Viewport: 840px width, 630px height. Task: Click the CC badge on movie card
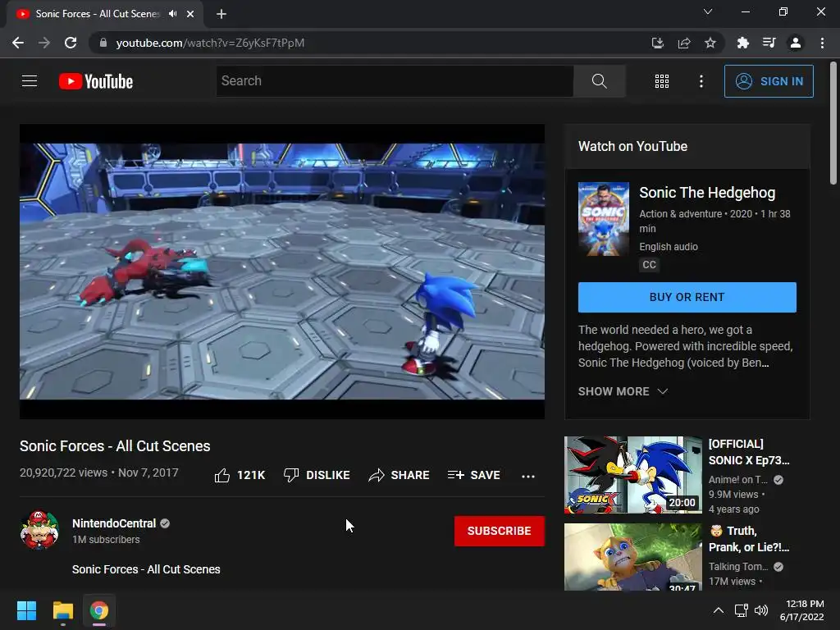649,265
